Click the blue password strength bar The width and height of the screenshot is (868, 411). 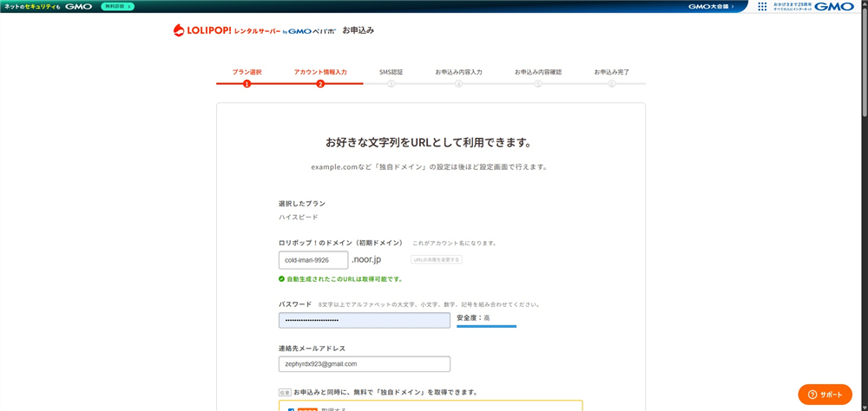487,326
